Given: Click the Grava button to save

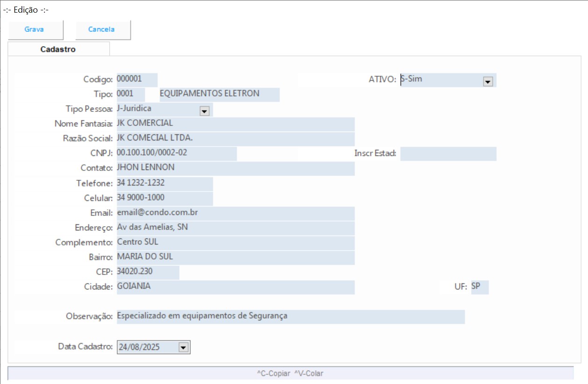Looking at the screenshot, I should pyautogui.click(x=34, y=30).
